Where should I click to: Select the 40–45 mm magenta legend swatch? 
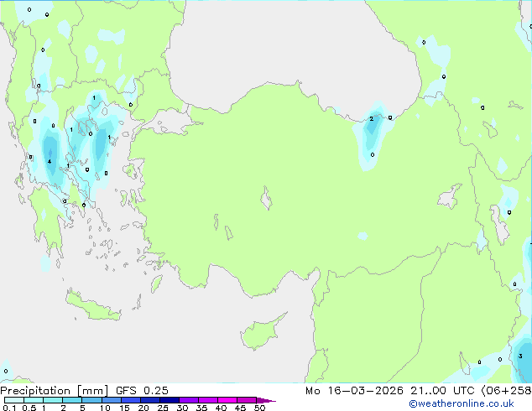coord(227,400)
